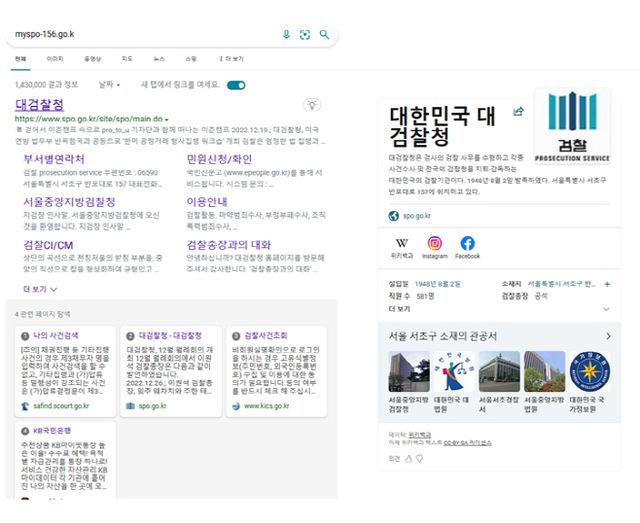Click the 서울특별시 서초구 location link
This screenshot has height=523, width=640.
point(562,284)
